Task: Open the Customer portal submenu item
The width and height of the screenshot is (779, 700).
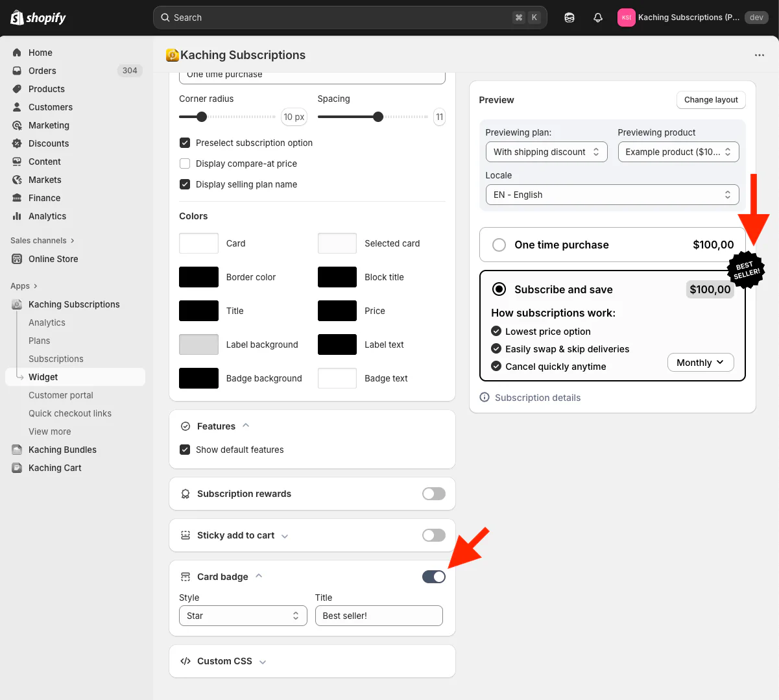Action: click(61, 395)
